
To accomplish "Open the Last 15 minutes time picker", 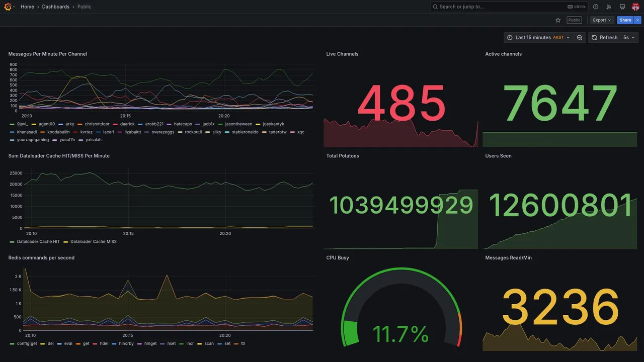I will (x=538, y=38).
